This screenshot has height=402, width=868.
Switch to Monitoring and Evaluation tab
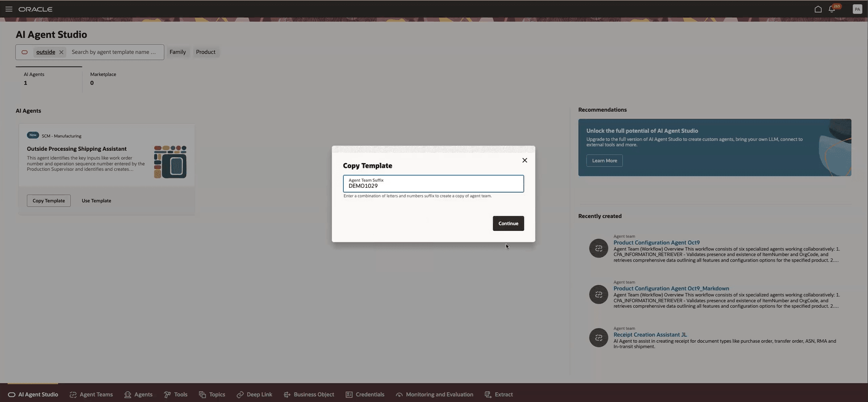[434, 394]
